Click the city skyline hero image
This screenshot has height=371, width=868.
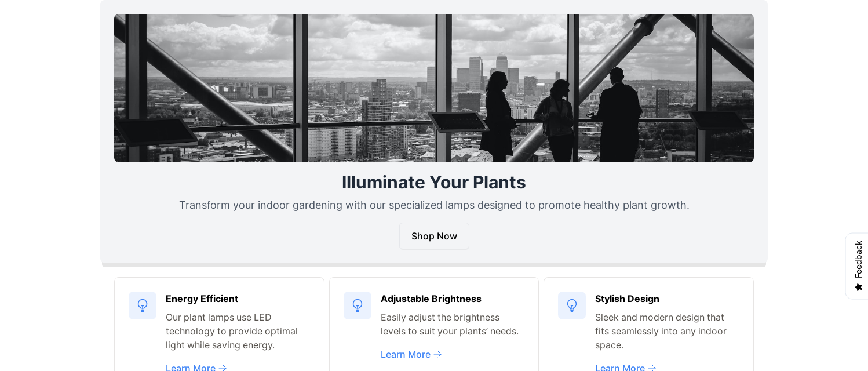point(433,88)
